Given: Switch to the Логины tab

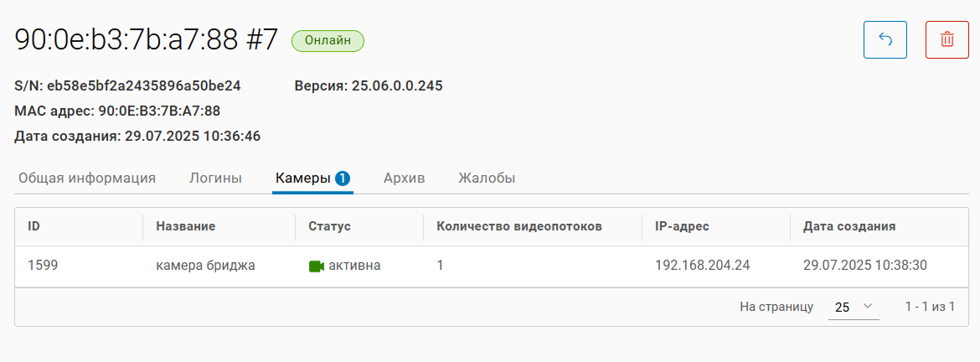Looking at the screenshot, I should 215,178.
